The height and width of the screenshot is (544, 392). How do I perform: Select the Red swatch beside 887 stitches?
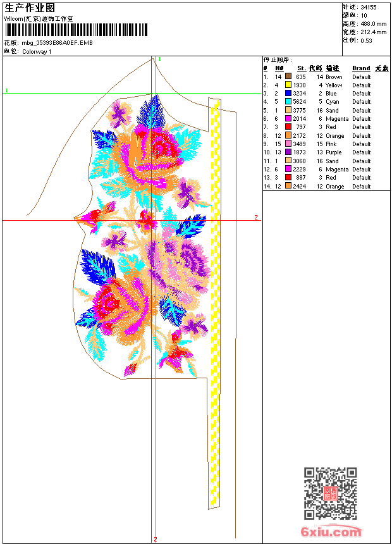point(288,177)
